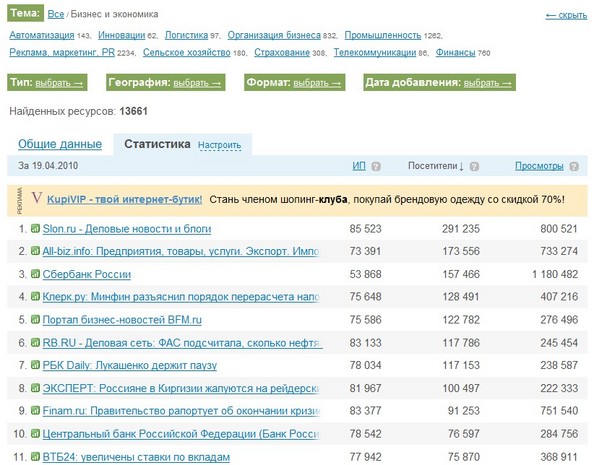
Task: Open the Организация бизнеса topic
Action: pos(274,35)
